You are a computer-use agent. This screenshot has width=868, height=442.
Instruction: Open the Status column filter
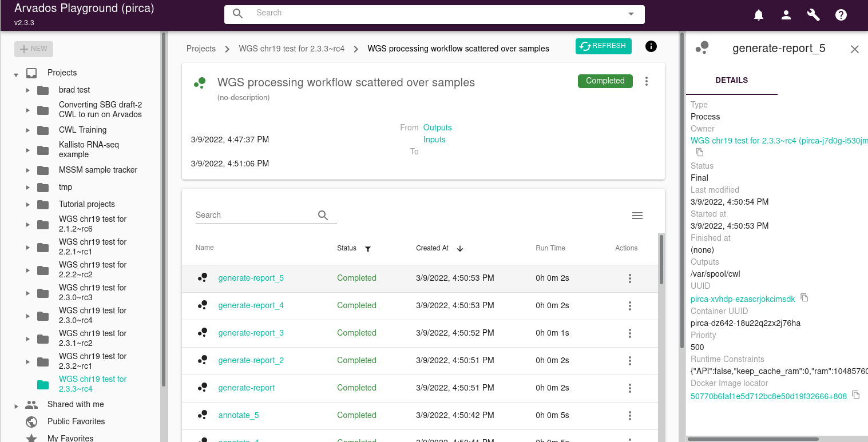pyautogui.click(x=368, y=249)
